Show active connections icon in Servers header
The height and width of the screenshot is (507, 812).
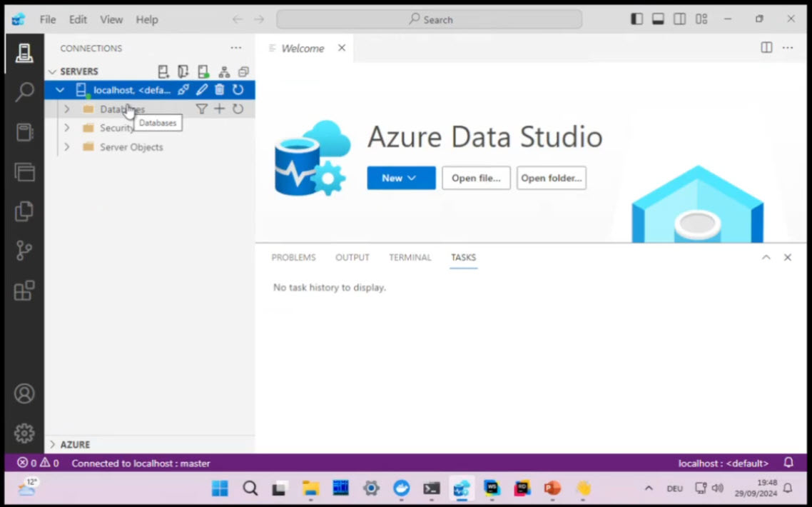click(203, 71)
